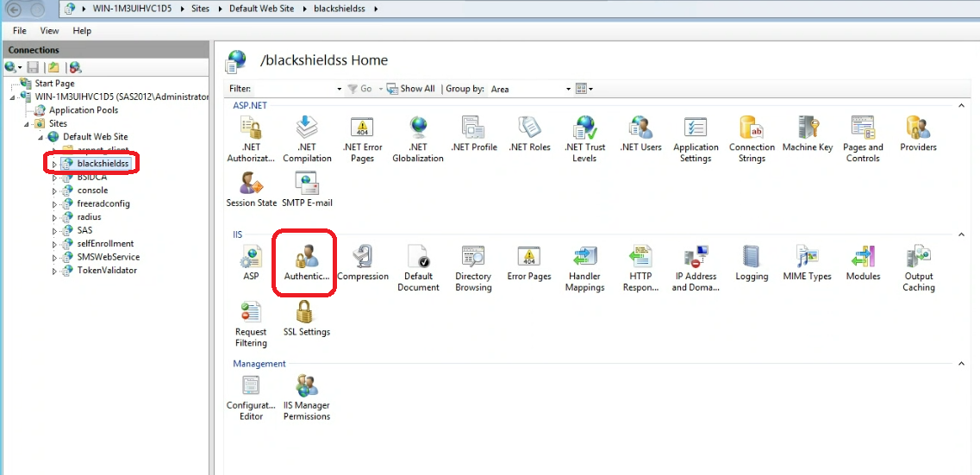Viewport: 980px width, 475px height.
Task: Open MIME Types feature
Action: pyautogui.click(x=808, y=263)
